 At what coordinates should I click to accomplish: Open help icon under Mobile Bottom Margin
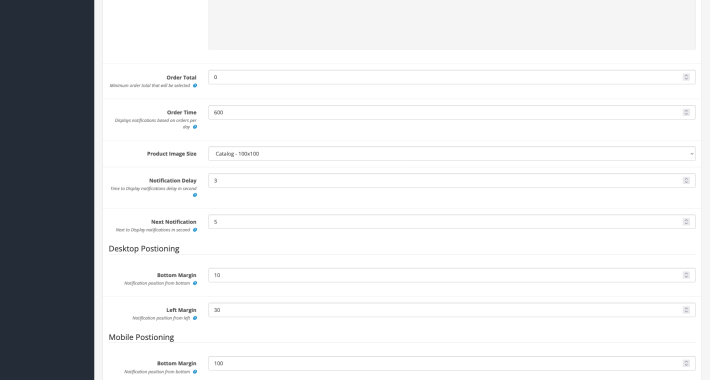[195, 372]
